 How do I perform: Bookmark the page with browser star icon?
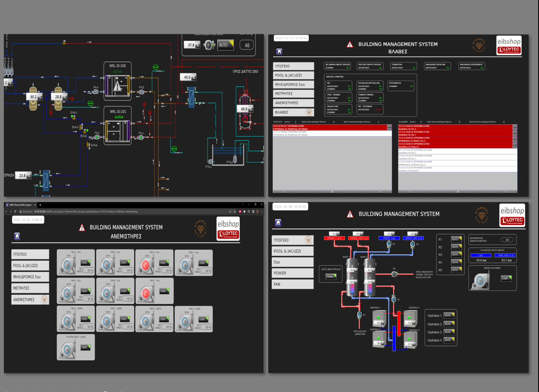click(x=235, y=212)
